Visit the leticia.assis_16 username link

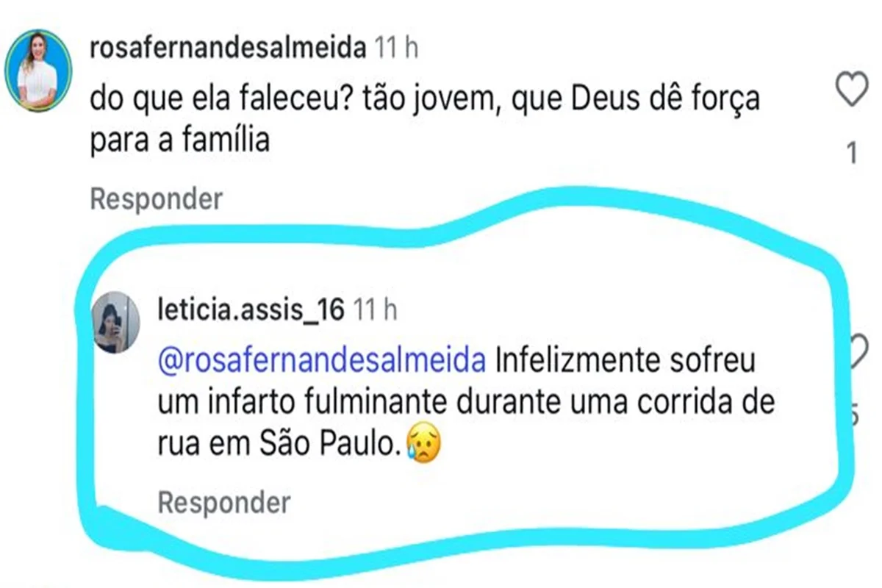tap(251, 310)
